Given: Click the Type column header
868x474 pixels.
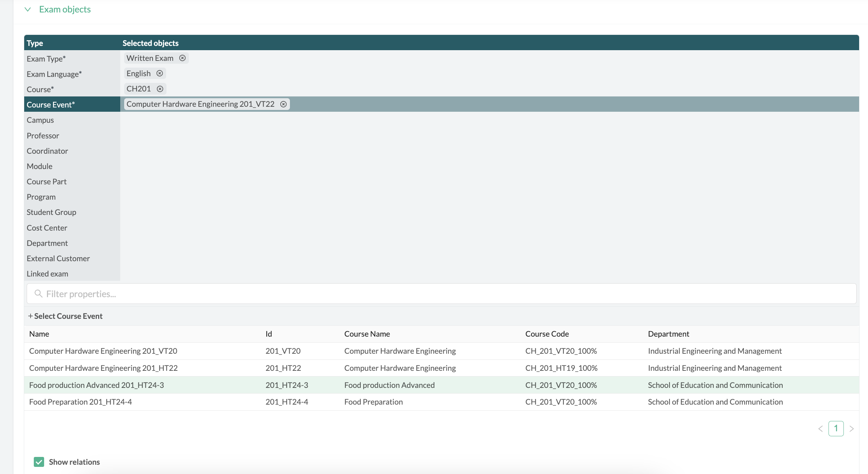Looking at the screenshot, I should (x=35, y=43).
